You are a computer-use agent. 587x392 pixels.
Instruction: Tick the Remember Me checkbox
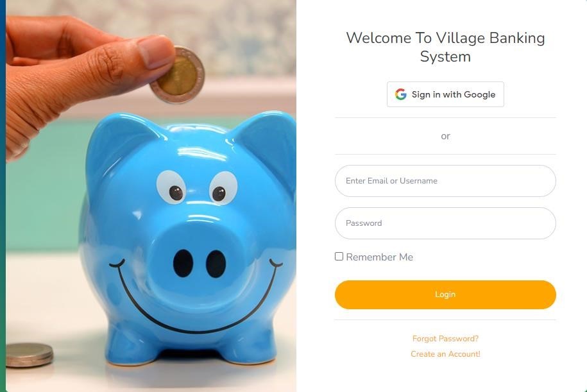[339, 257]
